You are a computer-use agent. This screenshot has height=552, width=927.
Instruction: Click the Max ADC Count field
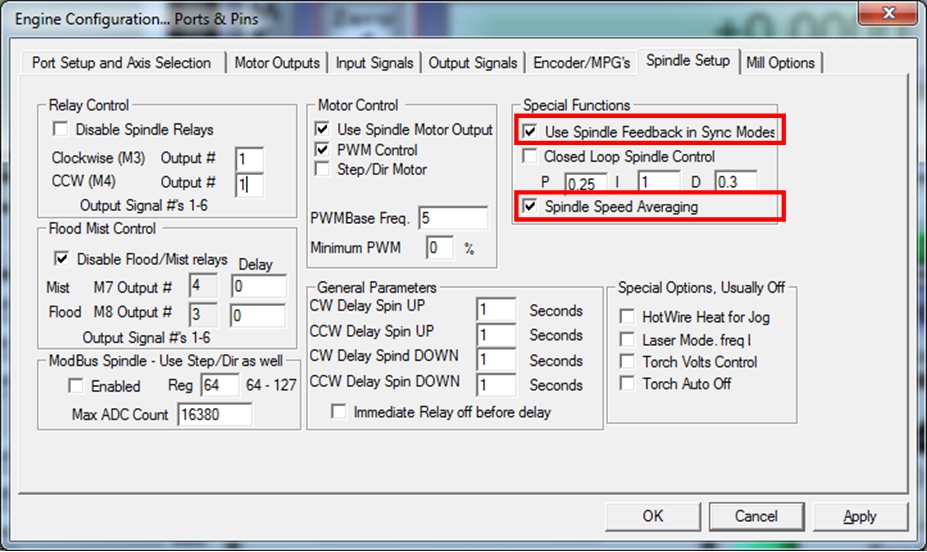[213, 414]
